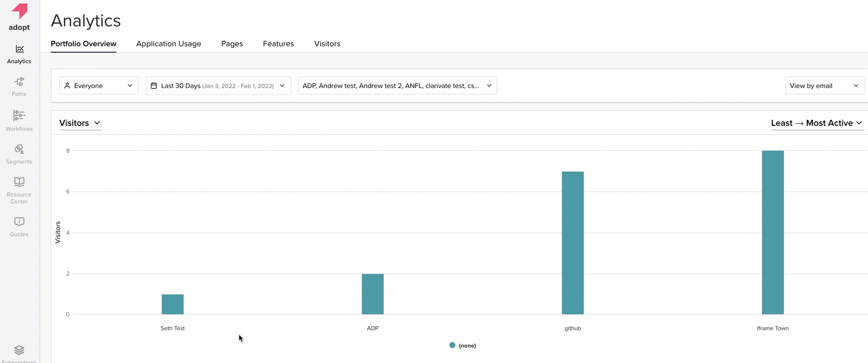Image resolution: width=868 pixels, height=363 pixels.
Task: Click the Iframe Town bar
Action: point(773,232)
